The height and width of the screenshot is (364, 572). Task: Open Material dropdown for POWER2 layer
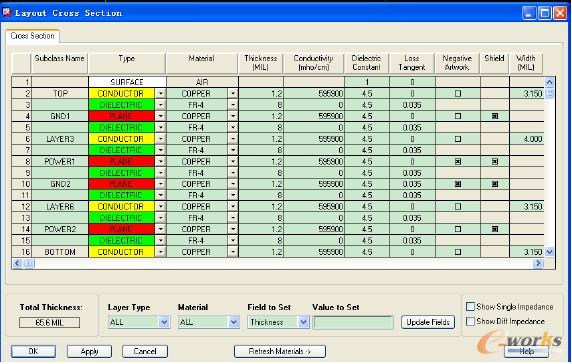(x=233, y=229)
